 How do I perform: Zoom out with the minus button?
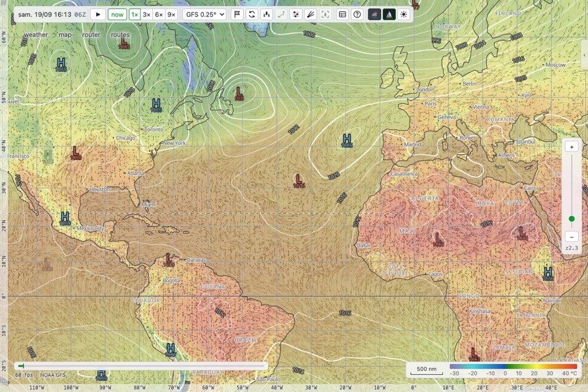click(x=572, y=237)
